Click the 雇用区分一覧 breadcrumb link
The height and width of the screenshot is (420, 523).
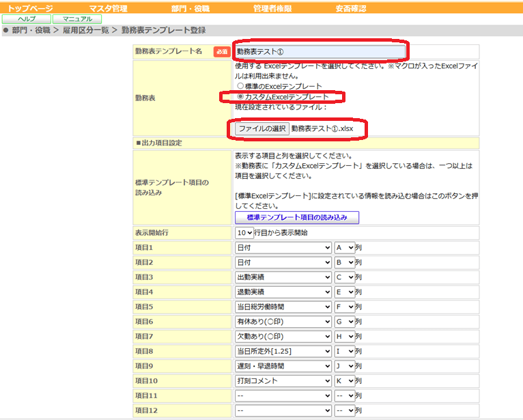86,30
